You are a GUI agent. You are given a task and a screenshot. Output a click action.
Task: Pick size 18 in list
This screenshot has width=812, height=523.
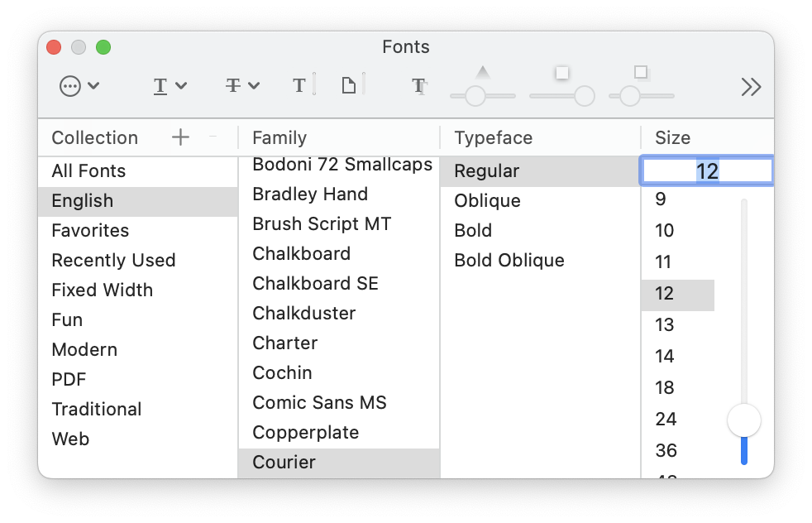click(678, 388)
